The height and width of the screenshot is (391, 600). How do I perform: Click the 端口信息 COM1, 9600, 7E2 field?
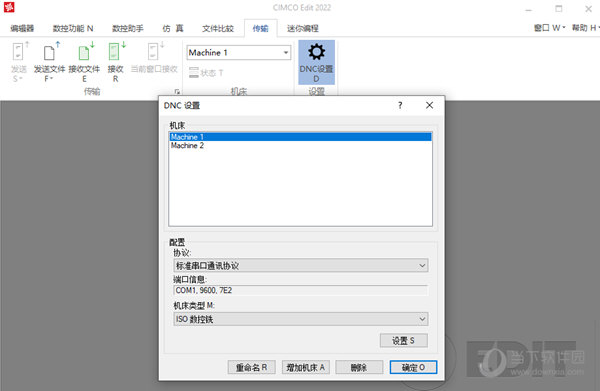pos(301,290)
